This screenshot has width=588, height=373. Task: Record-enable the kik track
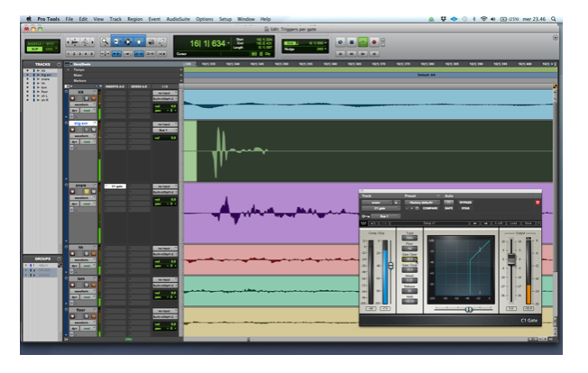click(72, 98)
